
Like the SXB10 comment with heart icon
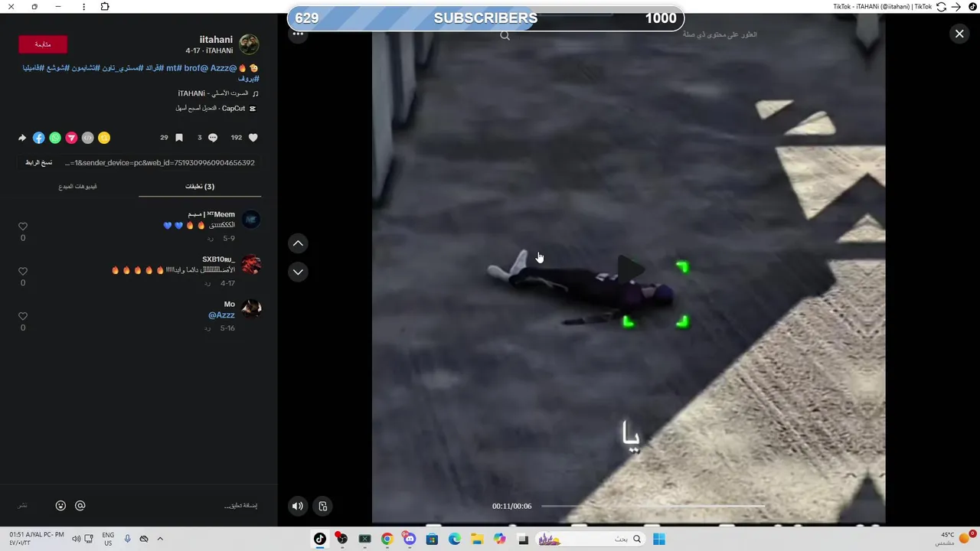(23, 271)
